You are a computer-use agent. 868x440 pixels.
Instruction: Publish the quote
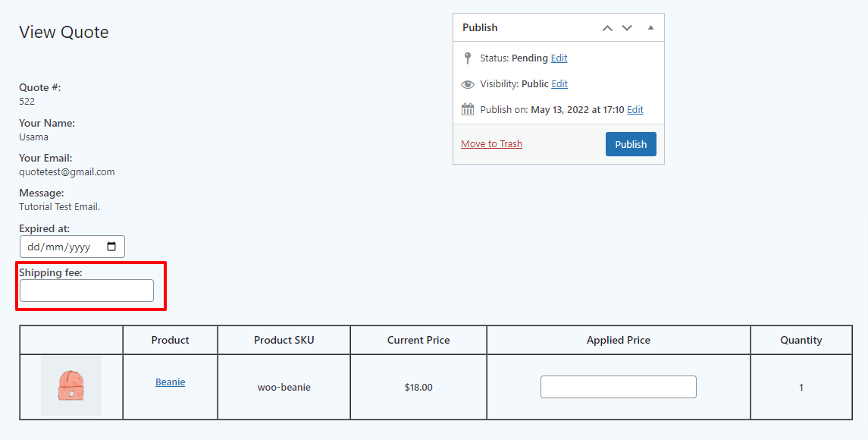(x=631, y=144)
